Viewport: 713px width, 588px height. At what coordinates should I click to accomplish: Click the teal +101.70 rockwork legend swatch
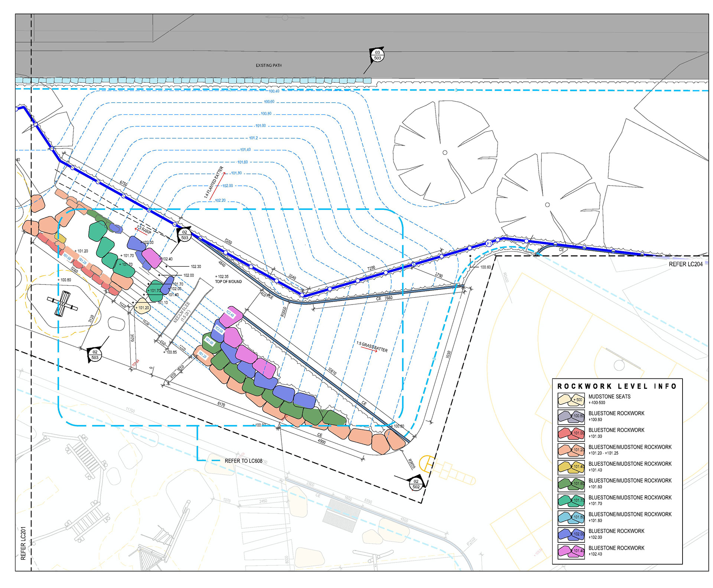point(571,500)
